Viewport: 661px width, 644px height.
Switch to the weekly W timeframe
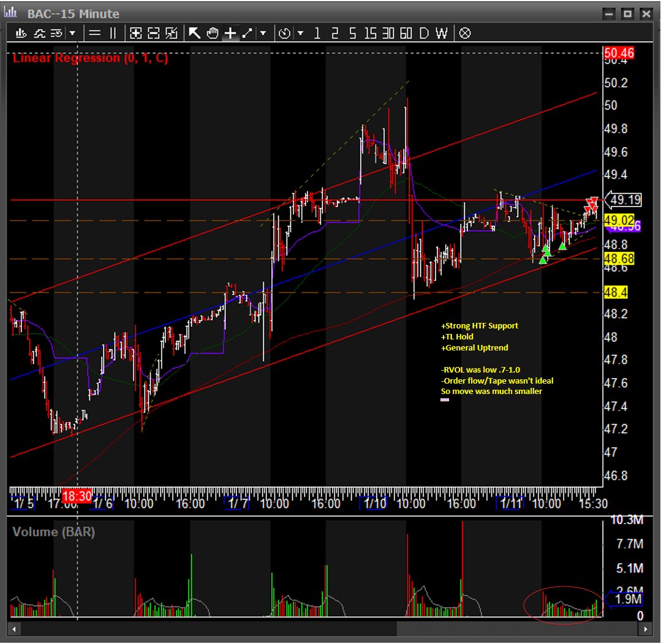coord(441,33)
